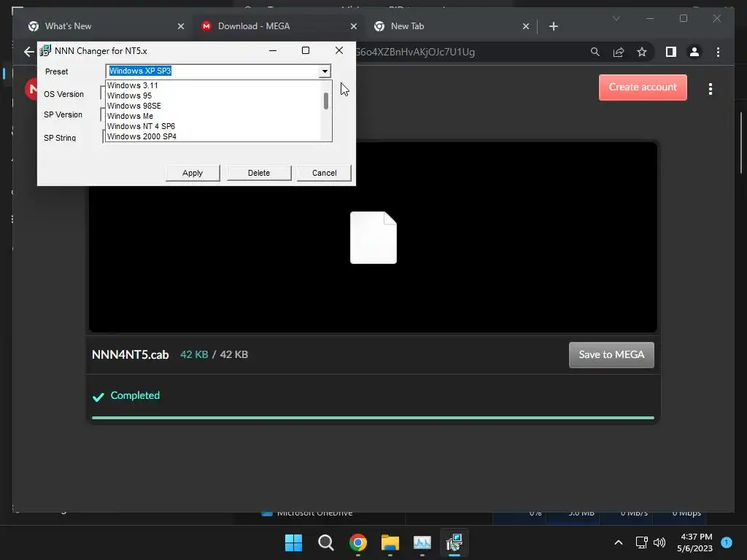This screenshot has width=747, height=560.
Task: Close the New Tab tab
Action: pyautogui.click(x=526, y=27)
